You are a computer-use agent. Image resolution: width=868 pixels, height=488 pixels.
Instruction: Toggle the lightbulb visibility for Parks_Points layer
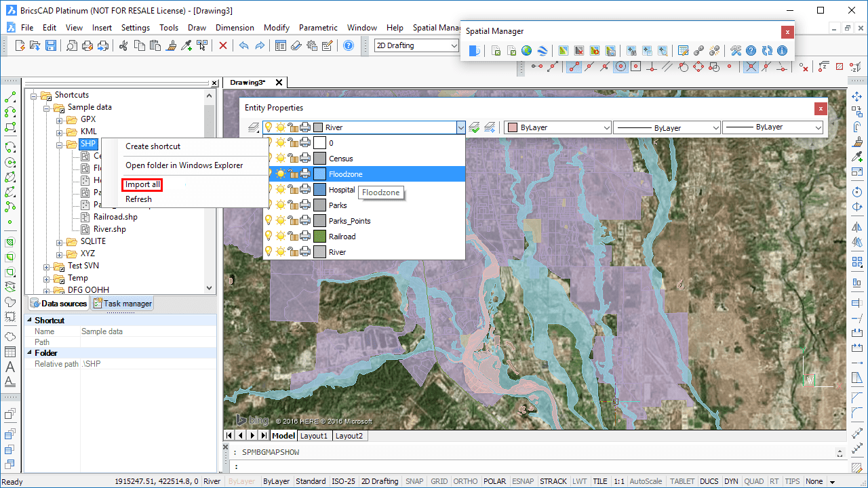(269, 220)
